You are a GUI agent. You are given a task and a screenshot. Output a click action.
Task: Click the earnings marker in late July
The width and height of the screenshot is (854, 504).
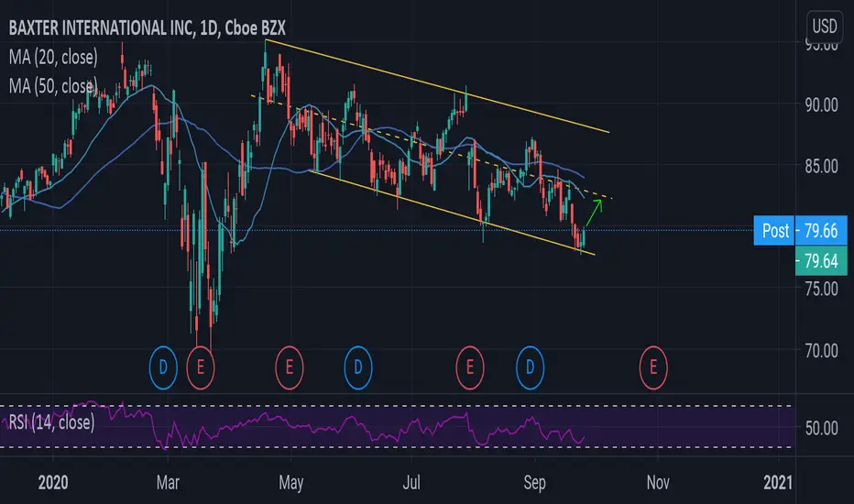click(469, 367)
